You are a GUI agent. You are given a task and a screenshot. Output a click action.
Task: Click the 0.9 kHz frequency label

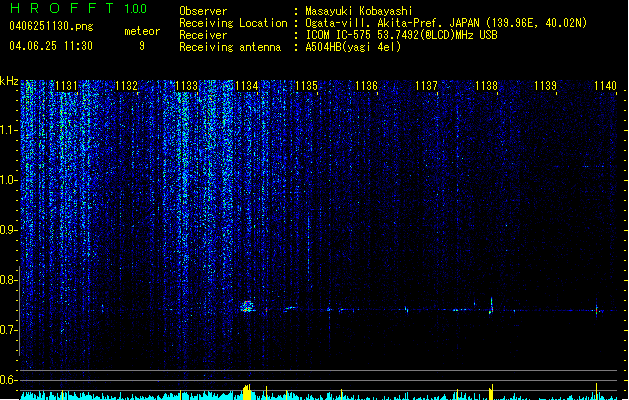click(x=8, y=230)
